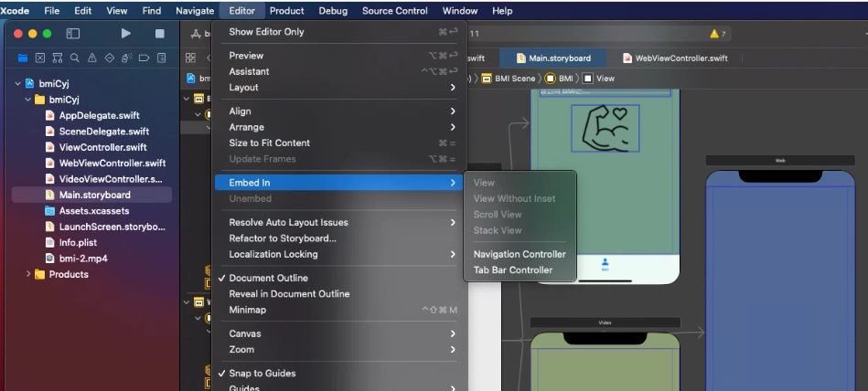Image resolution: width=868 pixels, height=391 pixels.
Task: Expand the Arrange submenu
Action: (x=338, y=127)
